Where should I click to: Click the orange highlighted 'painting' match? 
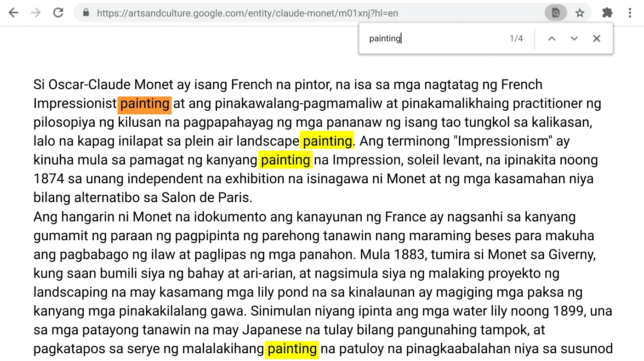[x=144, y=103]
